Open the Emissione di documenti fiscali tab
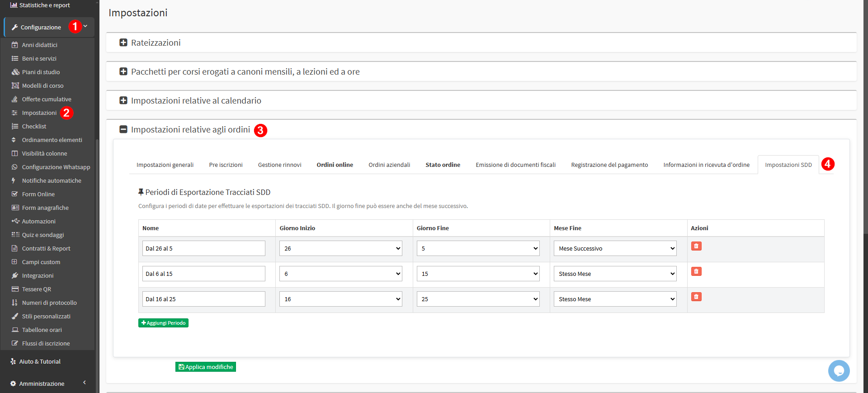 [x=515, y=165]
